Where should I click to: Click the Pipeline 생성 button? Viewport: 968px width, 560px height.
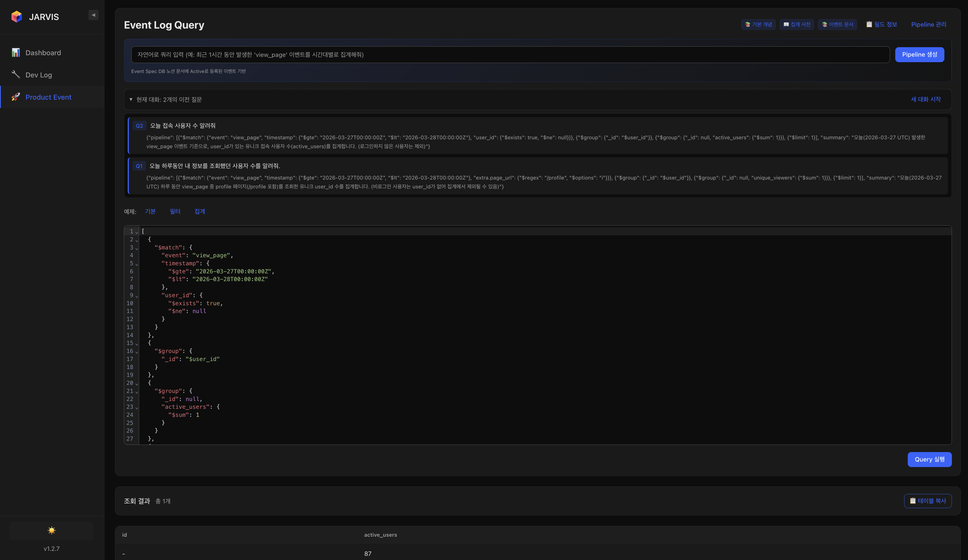point(919,54)
